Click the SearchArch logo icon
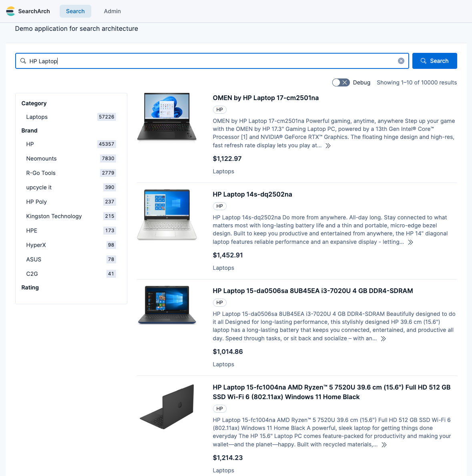Image resolution: width=472 pixels, height=476 pixels. point(11,11)
